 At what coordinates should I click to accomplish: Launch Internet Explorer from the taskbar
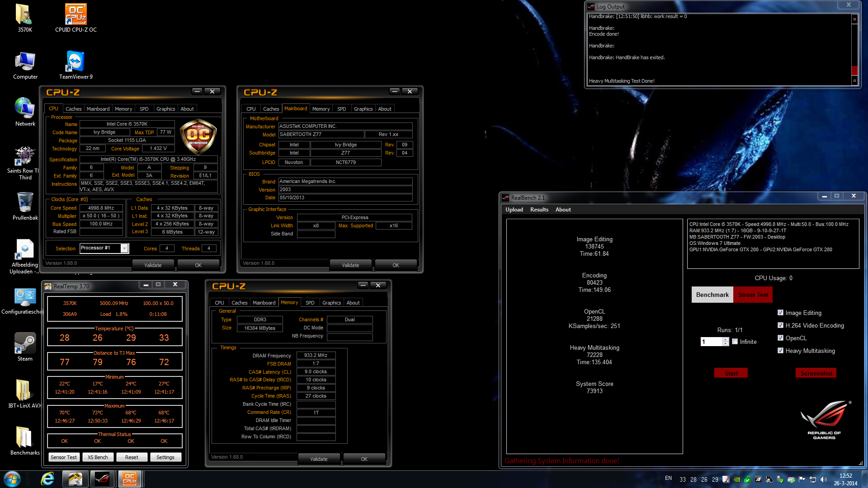[47, 479]
